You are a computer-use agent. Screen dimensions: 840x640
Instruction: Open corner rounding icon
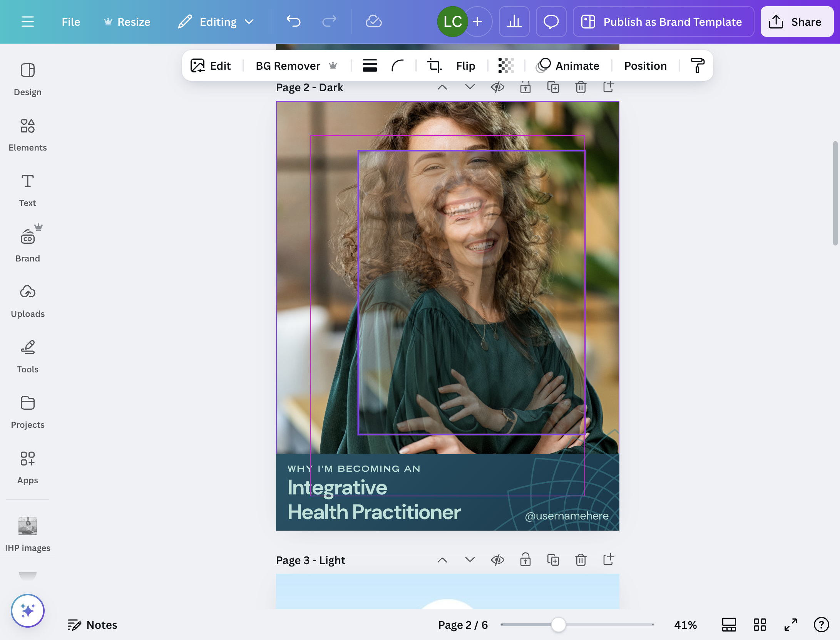point(398,66)
